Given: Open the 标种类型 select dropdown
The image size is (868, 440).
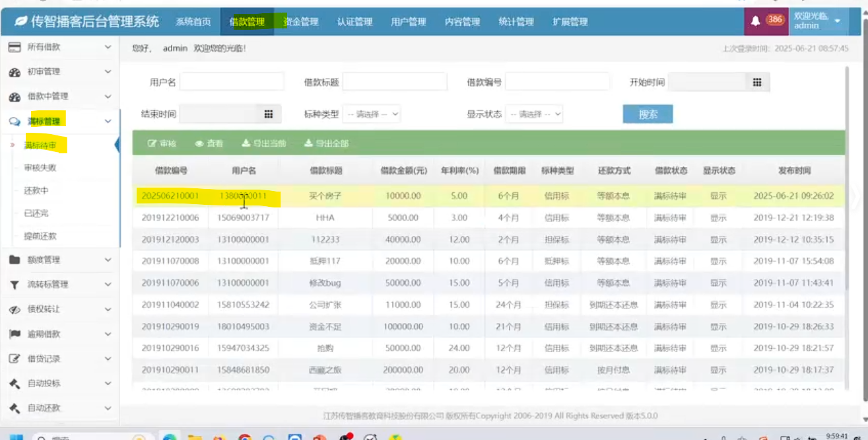Looking at the screenshot, I should [371, 114].
